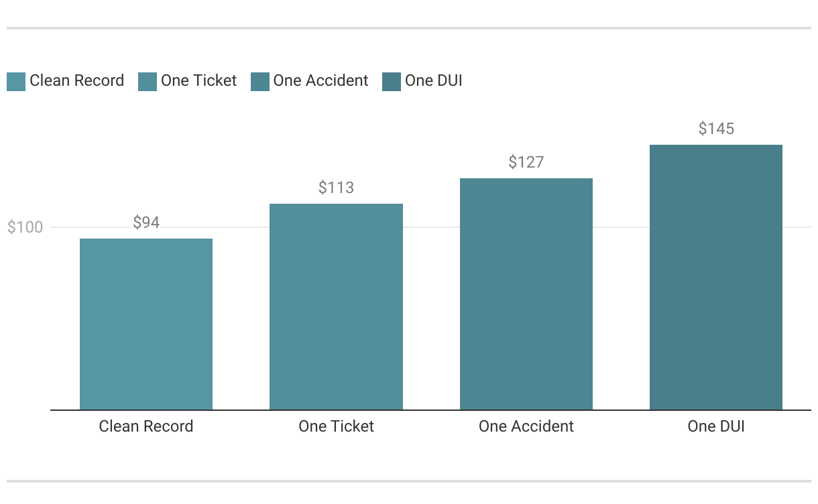This screenshot has width=818, height=504.
Task: Click the One Accident x-axis label
Action: (526, 426)
